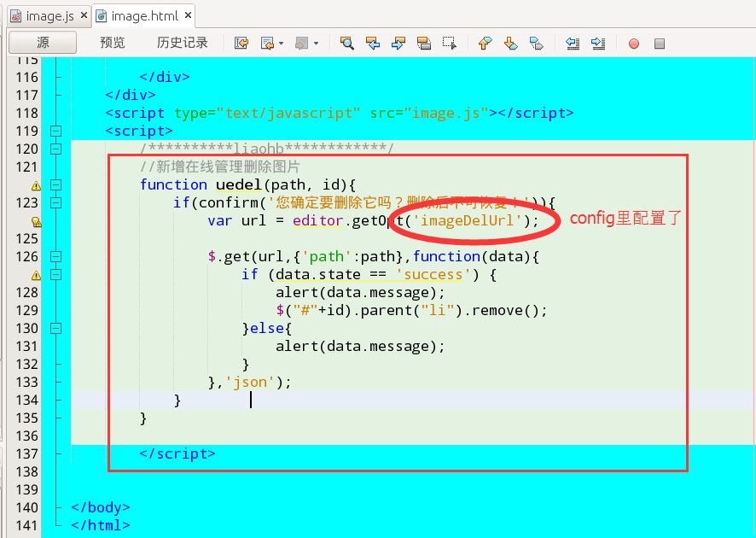The width and height of the screenshot is (756, 538).
Task: Jump to Next Bookmark icon
Action: 510,44
